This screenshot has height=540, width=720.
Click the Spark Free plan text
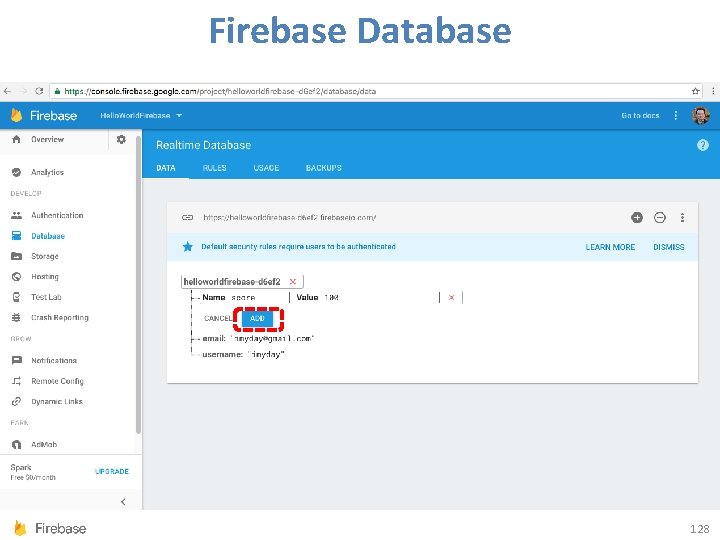(x=33, y=472)
